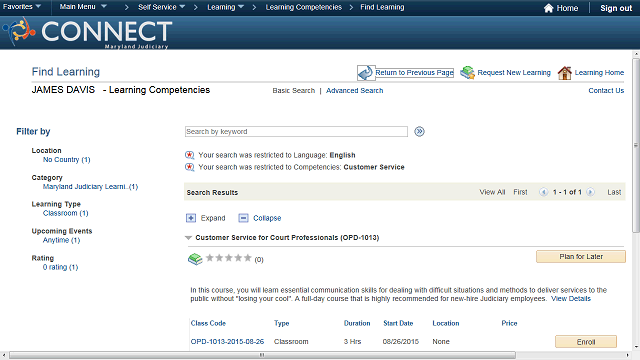
Task: Click the previous results page arrow
Action: coord(543,192)
